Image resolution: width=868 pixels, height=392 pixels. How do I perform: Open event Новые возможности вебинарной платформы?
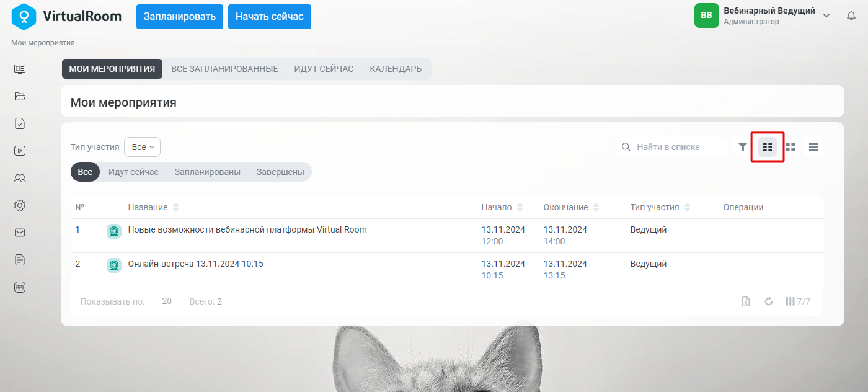pyautogui.click(x=247, y=229)
